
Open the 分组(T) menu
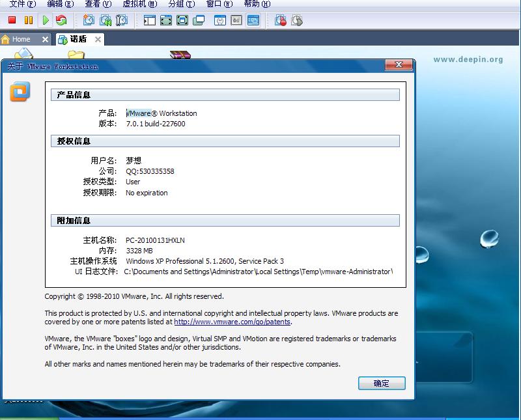[x=182, y=4]
